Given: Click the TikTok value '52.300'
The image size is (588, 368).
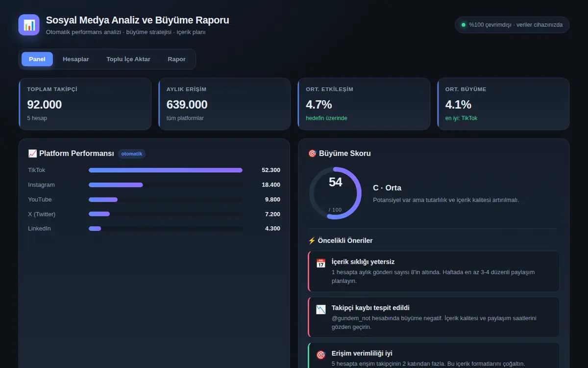Looking at the screenshot, I should (x=271, y=170).
